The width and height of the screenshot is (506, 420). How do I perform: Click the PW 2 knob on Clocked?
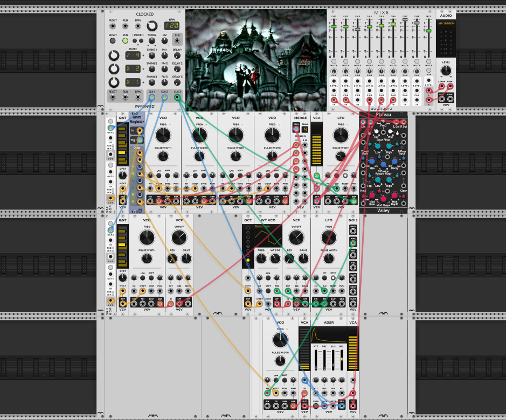[164, 69]
